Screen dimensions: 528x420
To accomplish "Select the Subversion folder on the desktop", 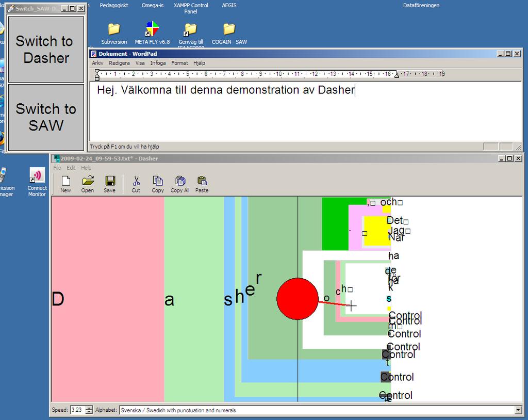I will 114,34.
